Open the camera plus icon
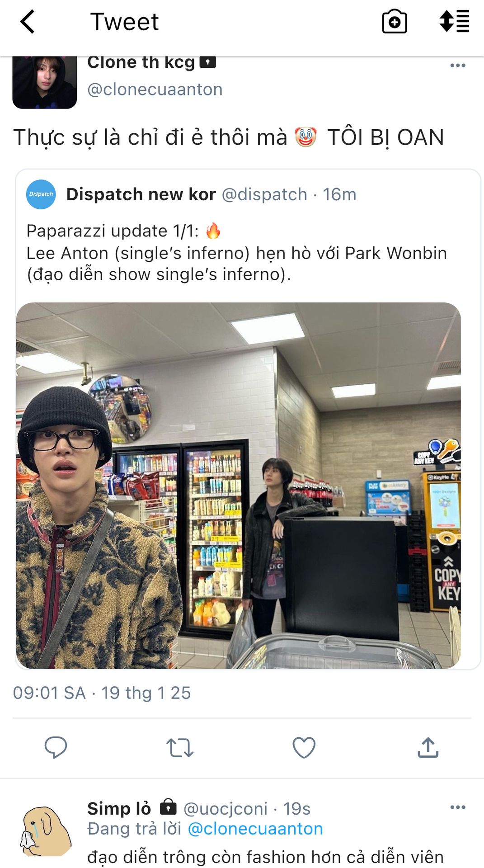This screenshot has height=868, width=484. click(x=395, y=22)
